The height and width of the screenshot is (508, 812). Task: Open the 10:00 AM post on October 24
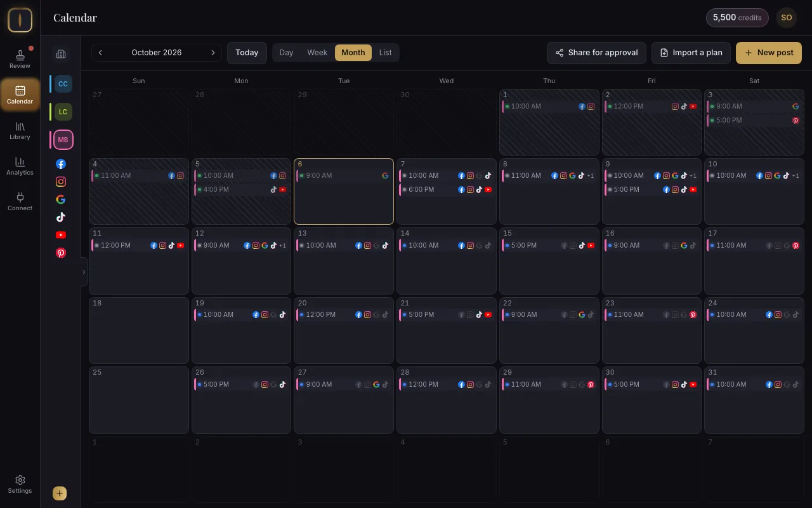point(755,315)
